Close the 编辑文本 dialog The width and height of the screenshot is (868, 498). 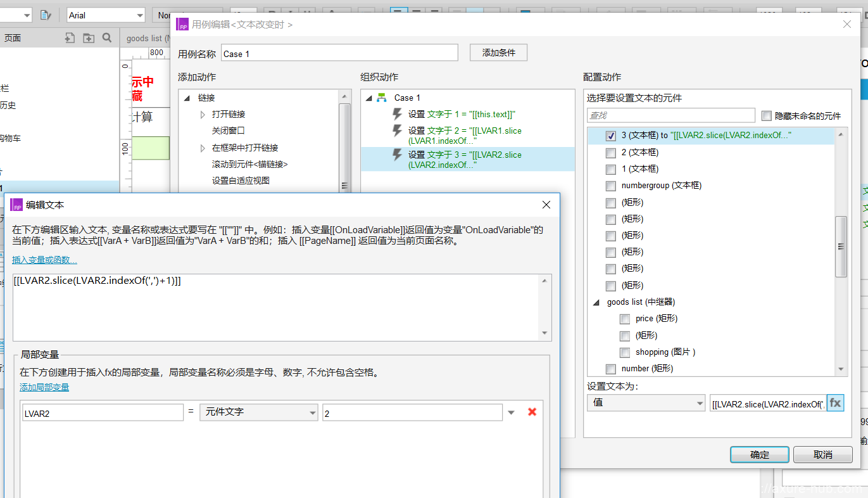[x=546, y=205]
